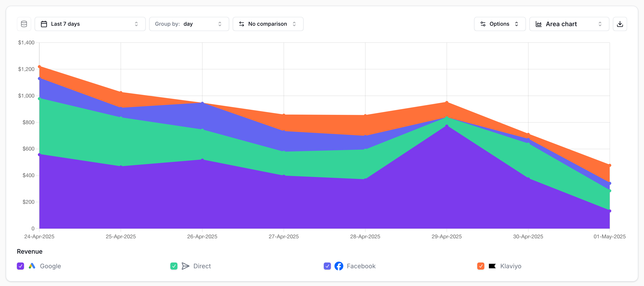Image resolution: width=644 pixels, height=286 pixels.
Task: Click the 27-Apr-2025 x-axis label
Action: point(284,237)
